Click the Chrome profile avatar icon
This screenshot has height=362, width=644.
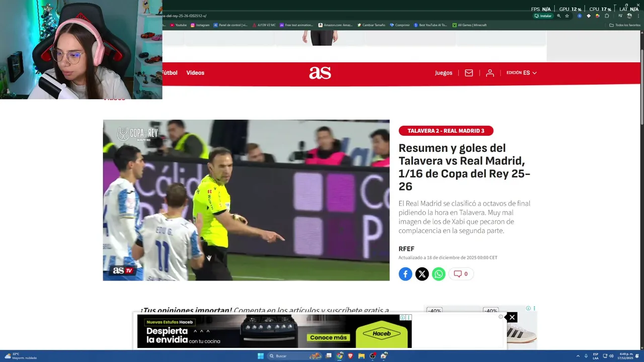pos(629,16)
